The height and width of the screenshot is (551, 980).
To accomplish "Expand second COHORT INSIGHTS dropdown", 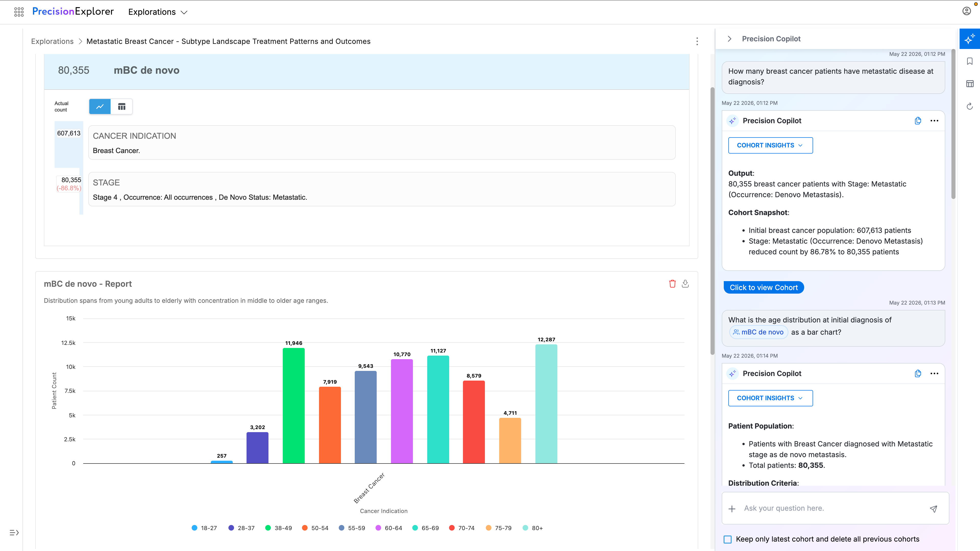I will (x=770, y=398).
